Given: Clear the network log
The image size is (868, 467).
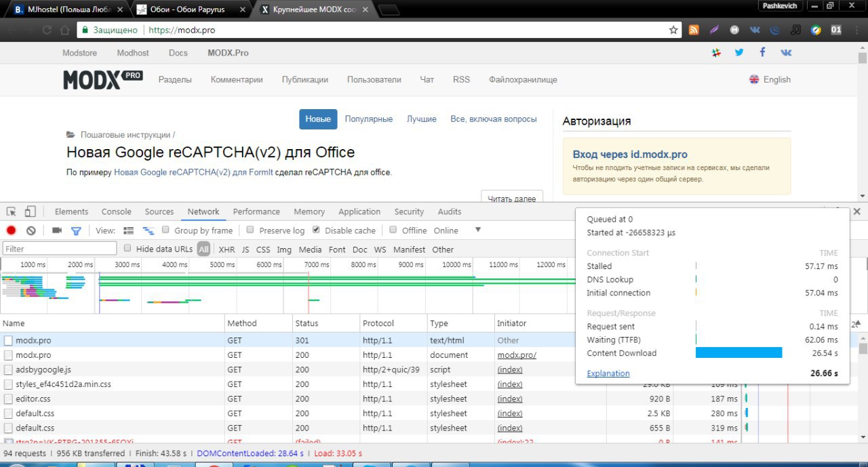Looking at the screenshot, I should (x=31, y=230).
